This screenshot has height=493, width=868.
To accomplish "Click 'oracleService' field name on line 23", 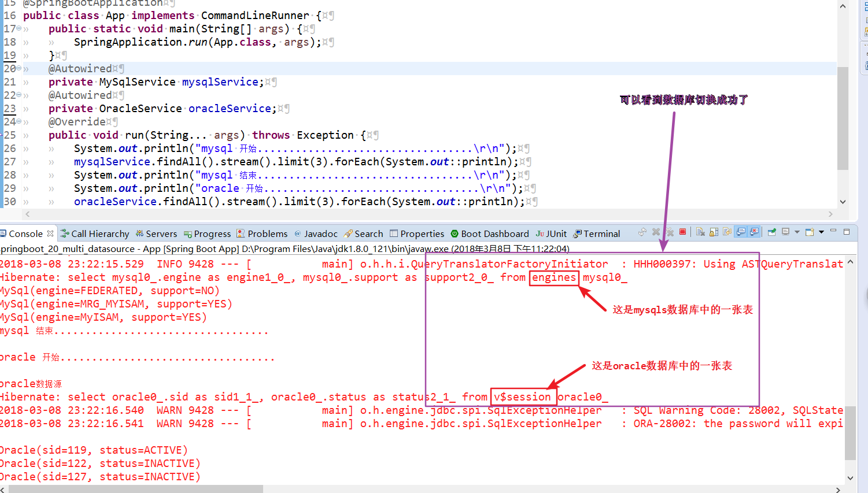I will [x=230, y=109].
